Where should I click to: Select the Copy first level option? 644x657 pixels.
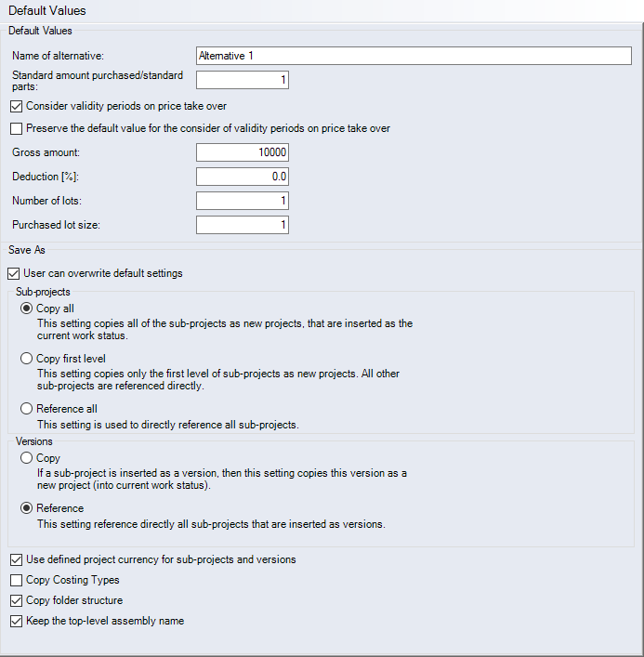26,359
